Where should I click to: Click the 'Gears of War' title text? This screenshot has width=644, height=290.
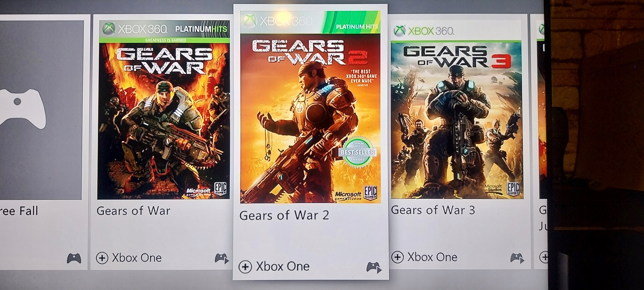pos(133,211)
